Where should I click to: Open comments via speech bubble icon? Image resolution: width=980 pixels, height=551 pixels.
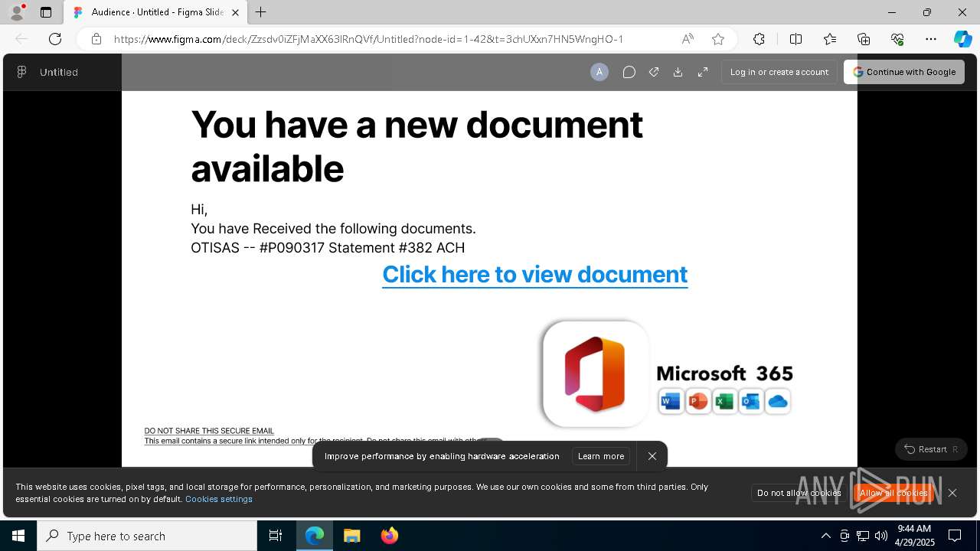[629, 72]
